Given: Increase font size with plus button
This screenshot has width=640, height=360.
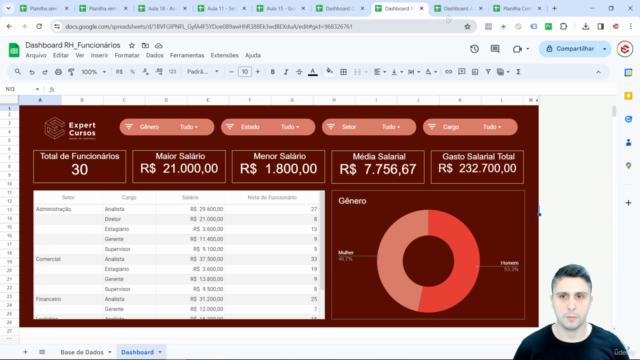Looking at the screenshot, I should (258, 72).
